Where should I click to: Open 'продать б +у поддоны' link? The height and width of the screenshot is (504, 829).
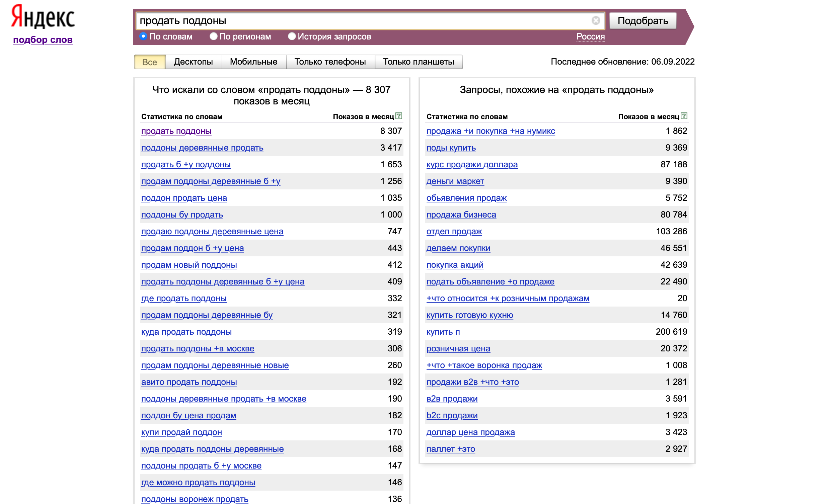pos(186,165)
